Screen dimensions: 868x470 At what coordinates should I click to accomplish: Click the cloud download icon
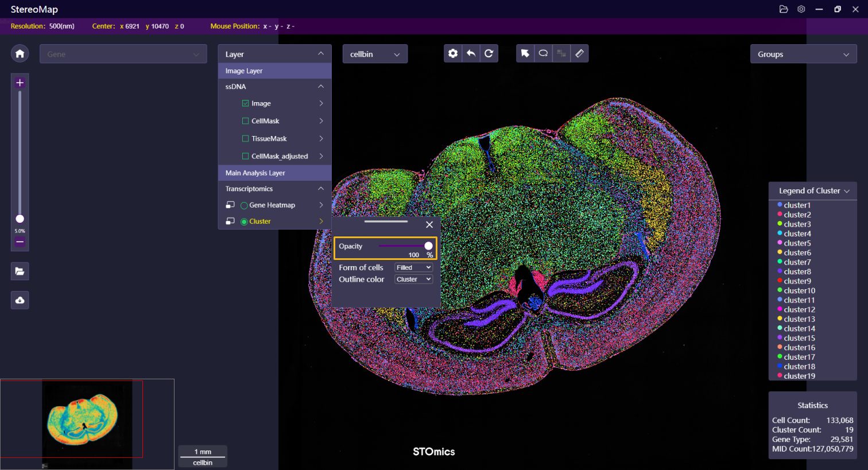tap(20, 300)
